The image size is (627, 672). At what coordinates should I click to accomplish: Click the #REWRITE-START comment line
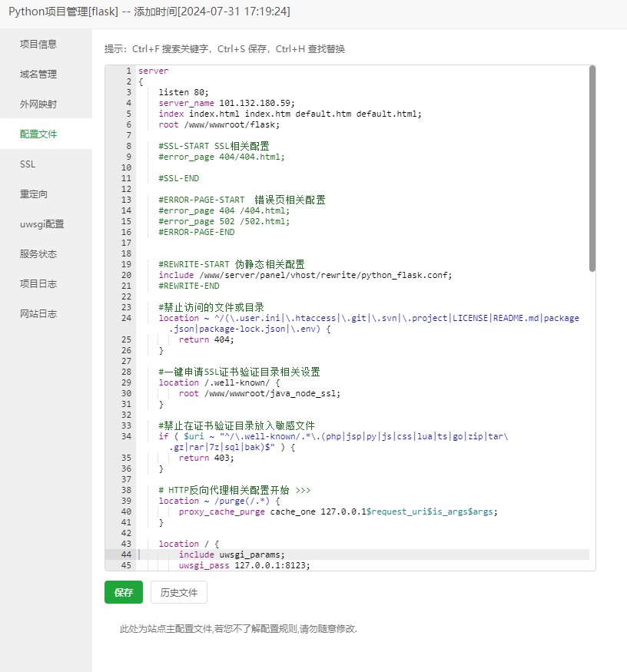(x=231, y=264)
